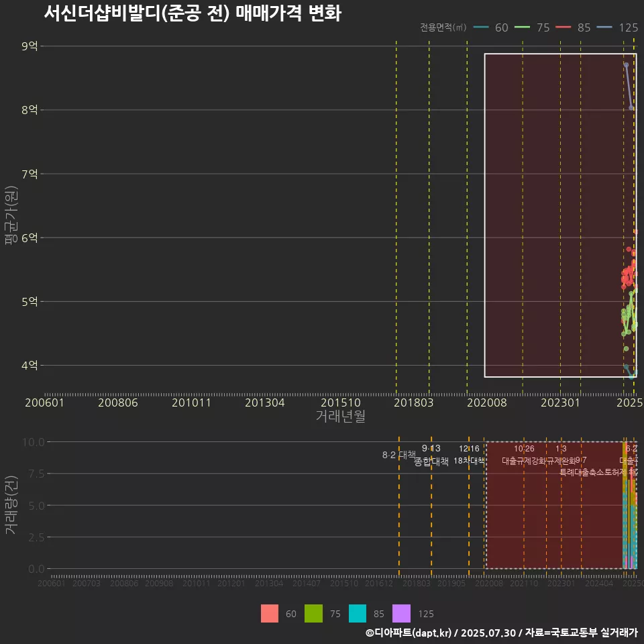Select the cyan 85 swatch in bottom legend
This screenshot has width=644, height=644.
[358, 613]
